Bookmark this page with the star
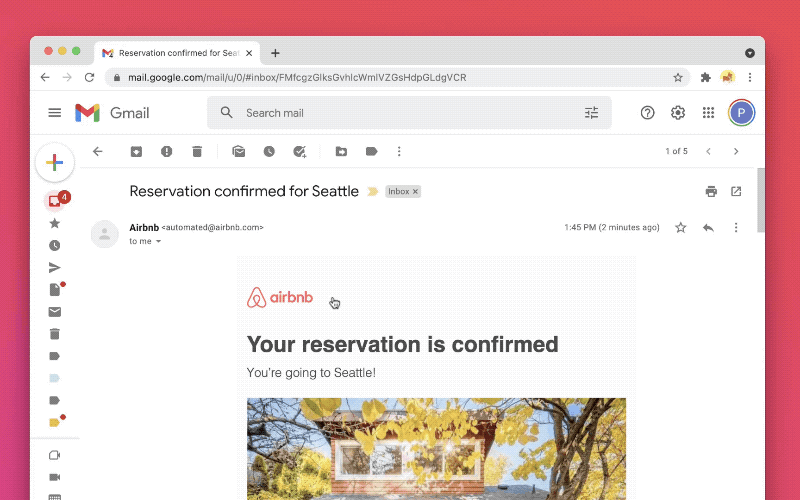800x500 pixels. tap(678, 77)
